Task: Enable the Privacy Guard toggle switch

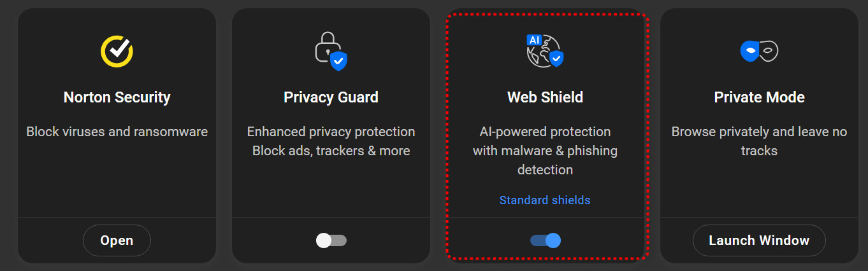Action: (331, 240)
